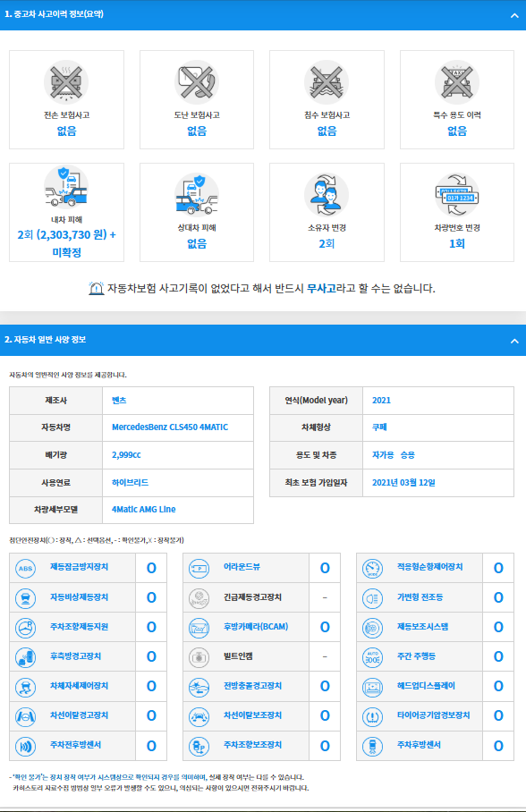The image size is (526, 812).
Task: Collapse the 중고차 사고이력 정보 section chevron
Action: point(514,15)
